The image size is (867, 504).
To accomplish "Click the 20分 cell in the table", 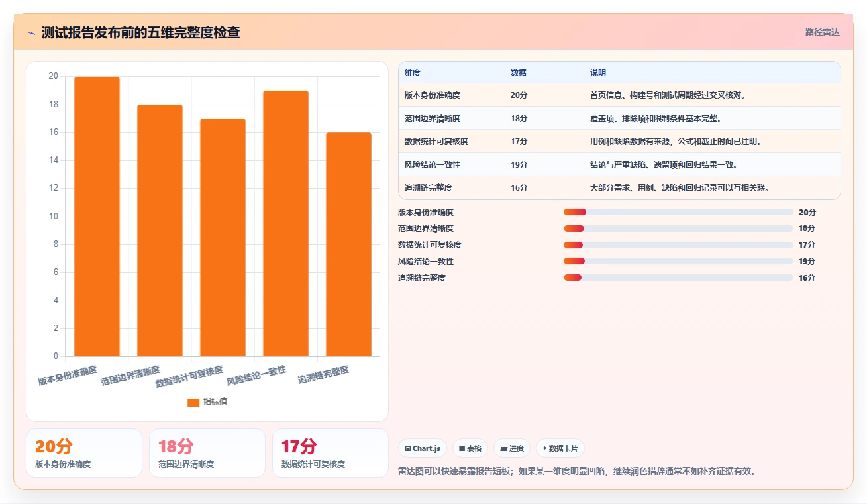I will click(519, 95).
